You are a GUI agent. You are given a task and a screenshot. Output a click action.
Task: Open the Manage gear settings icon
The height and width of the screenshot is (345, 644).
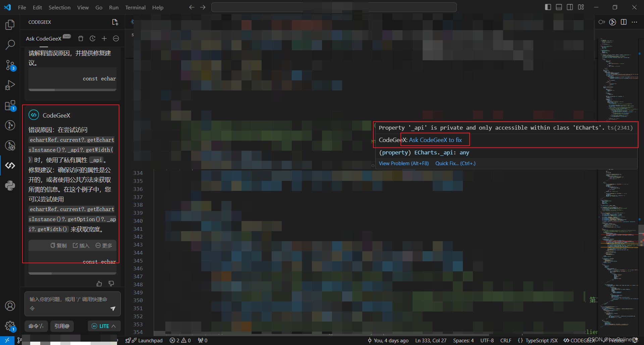coord(10,326)
